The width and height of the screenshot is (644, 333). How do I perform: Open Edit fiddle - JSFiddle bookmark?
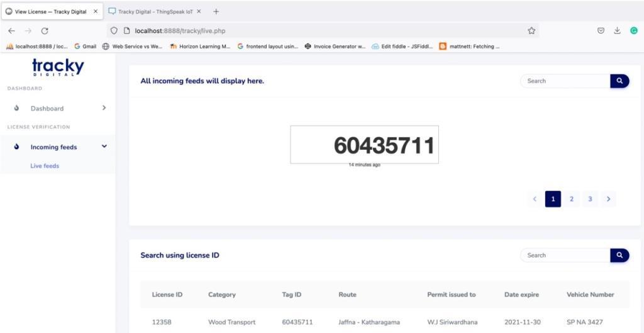coord(402,47)
